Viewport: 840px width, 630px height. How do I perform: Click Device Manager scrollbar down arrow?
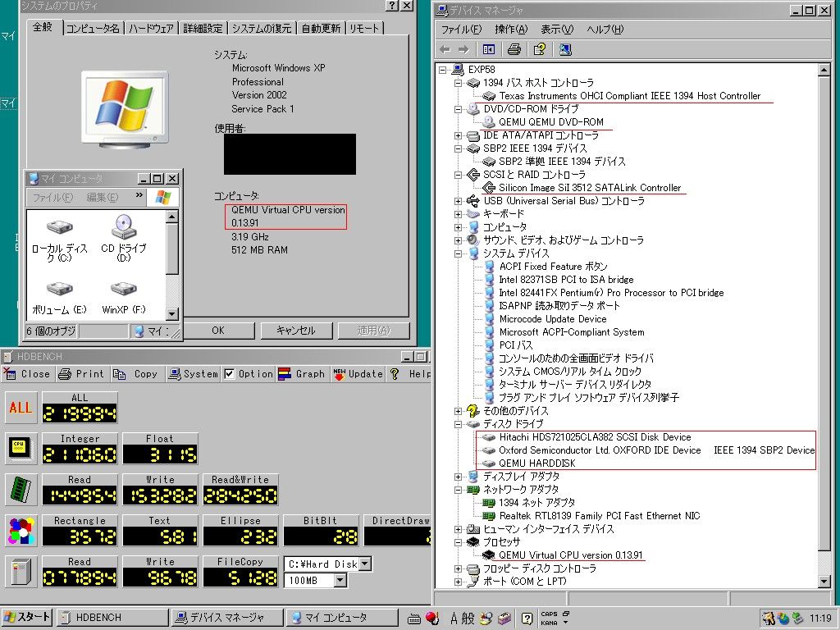pos(824,582)
